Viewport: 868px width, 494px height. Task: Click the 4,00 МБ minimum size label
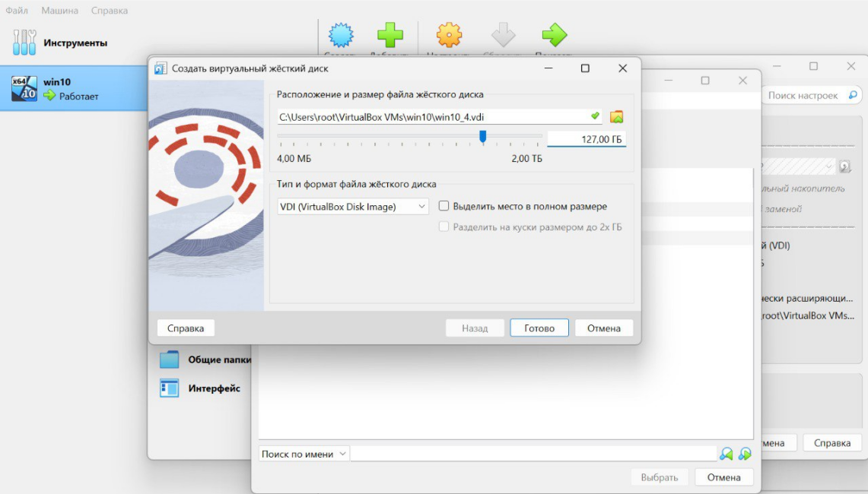pyautogui.click(x=294, y=159)
